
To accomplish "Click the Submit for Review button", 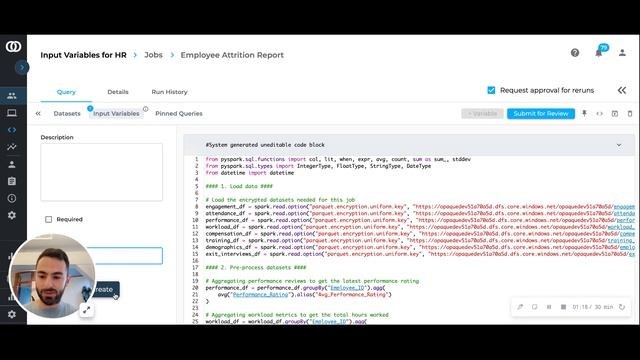I will click(541, 113).
